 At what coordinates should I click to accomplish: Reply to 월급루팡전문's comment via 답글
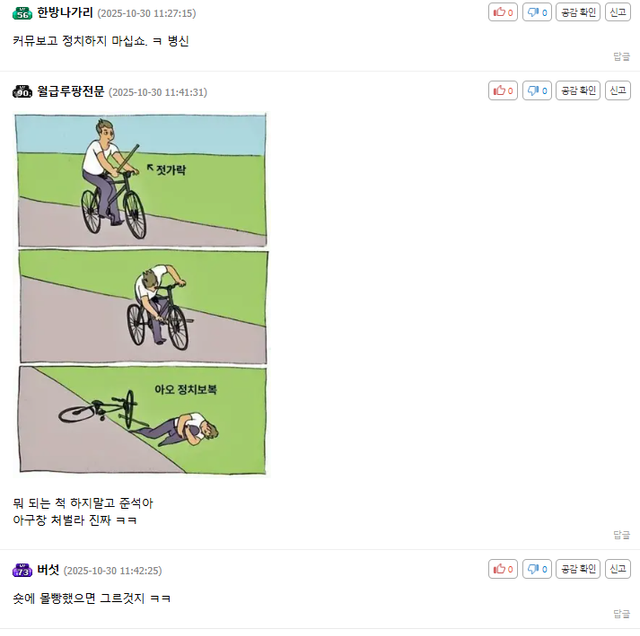[622, 535]
